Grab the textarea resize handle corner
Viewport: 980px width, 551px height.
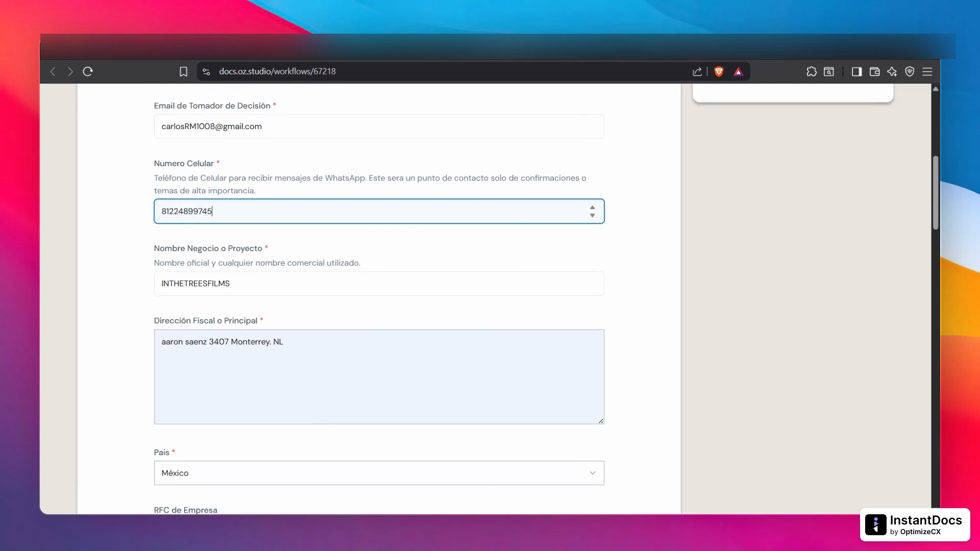(x=601, y=421)
